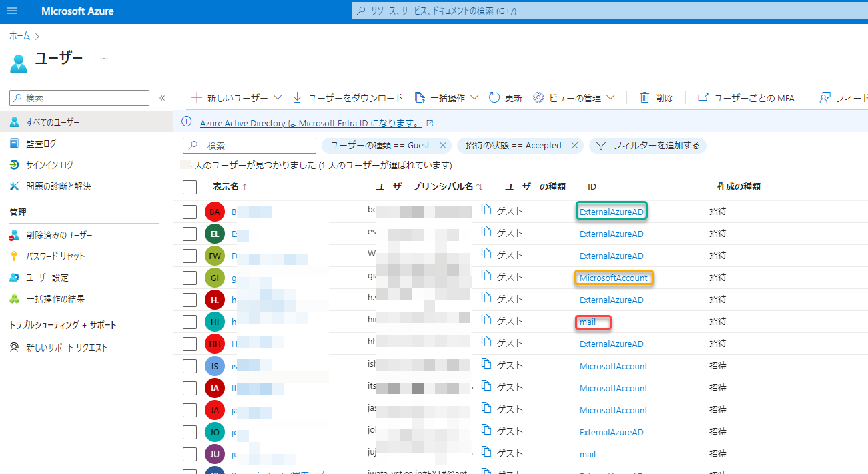Click the ビューの管理 gear icon
The width and height of the screenshot is (868, 474).
(x=539, y=97)
